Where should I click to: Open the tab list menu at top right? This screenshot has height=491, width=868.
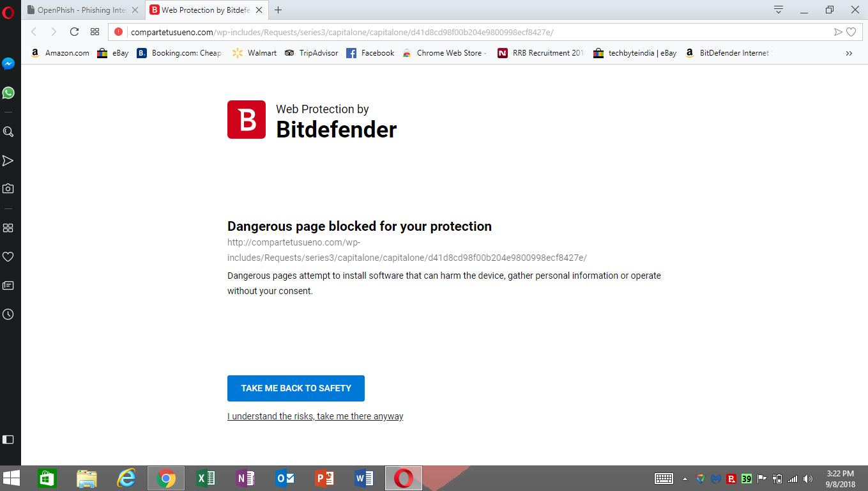point(779,10)
